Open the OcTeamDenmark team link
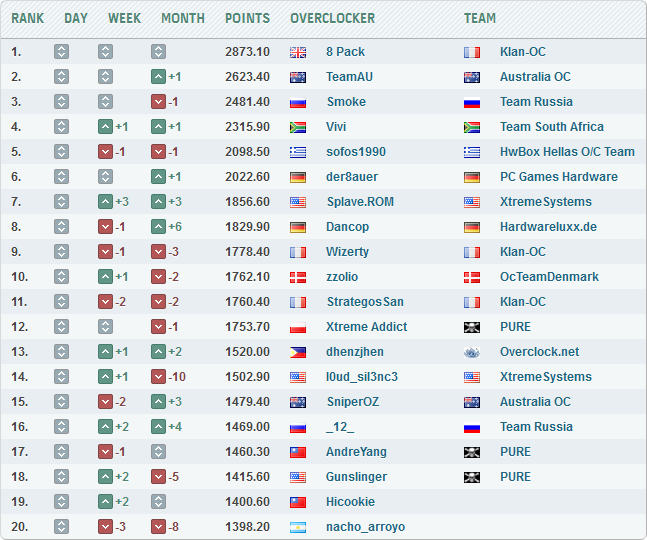 (x=549, y=277)
